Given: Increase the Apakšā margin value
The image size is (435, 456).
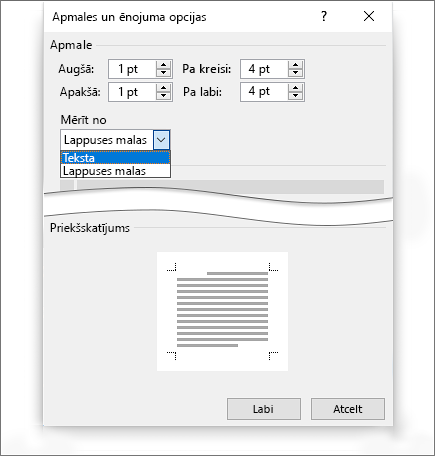Looking at the screenshot, I should [163, 88].
